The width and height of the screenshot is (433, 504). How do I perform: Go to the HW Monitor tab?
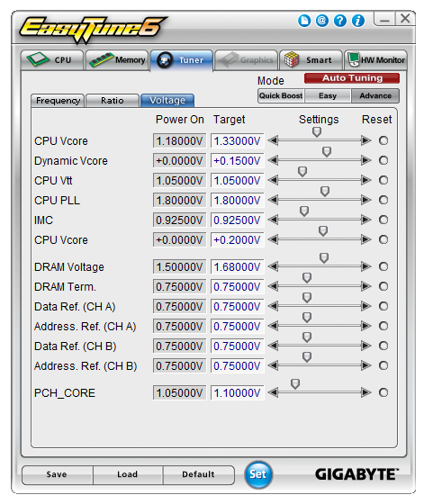(375, 60)
